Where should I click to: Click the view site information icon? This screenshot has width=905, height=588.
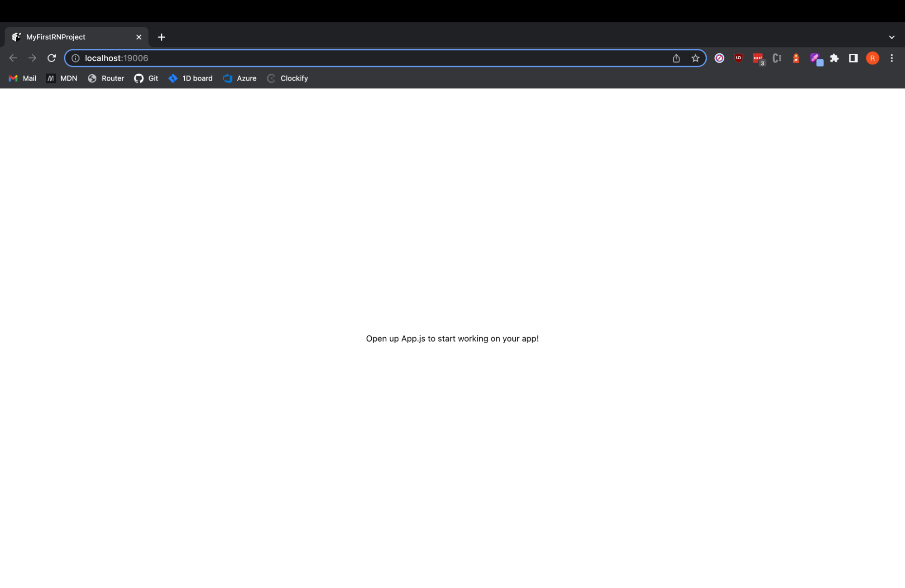coord(76,58)
